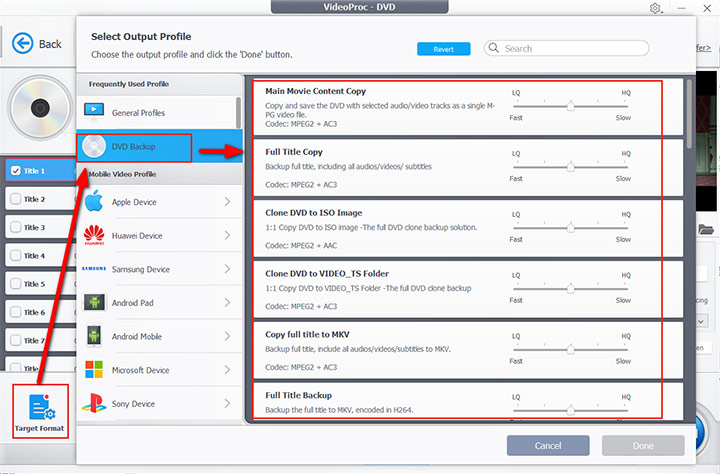Expand Samsung Device chevron

(x=227, y=269)
